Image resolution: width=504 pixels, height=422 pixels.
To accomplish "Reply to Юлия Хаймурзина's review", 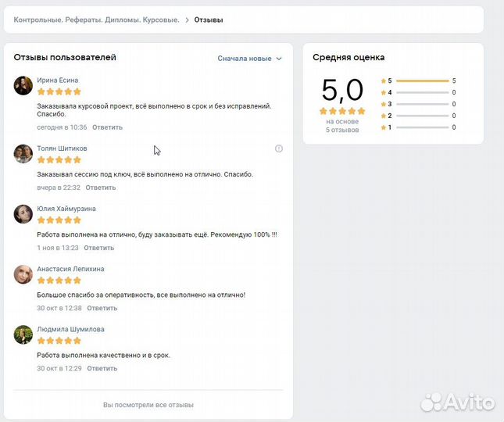I will point(98,248).
